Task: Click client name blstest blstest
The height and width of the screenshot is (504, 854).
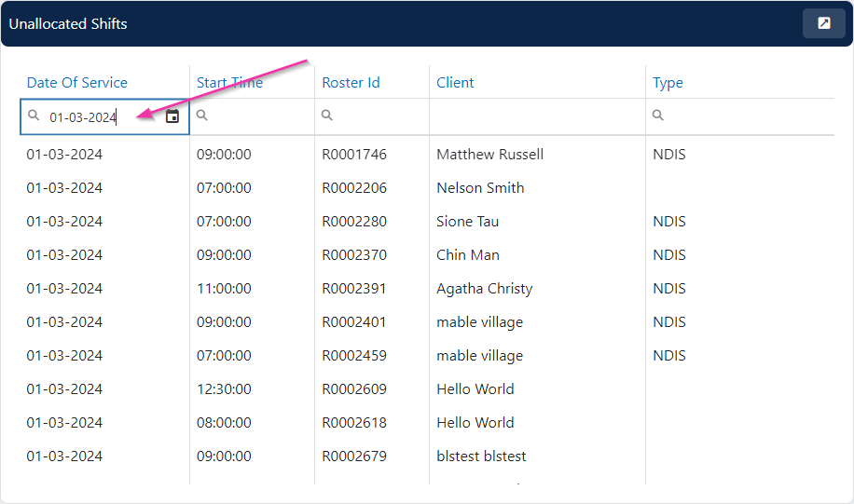Action: pyautogui.click(x=481, y=456)
